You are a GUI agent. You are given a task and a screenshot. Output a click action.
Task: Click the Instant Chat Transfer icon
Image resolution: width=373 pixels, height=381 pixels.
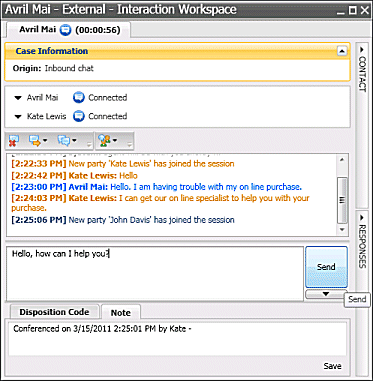click(35, 141)
